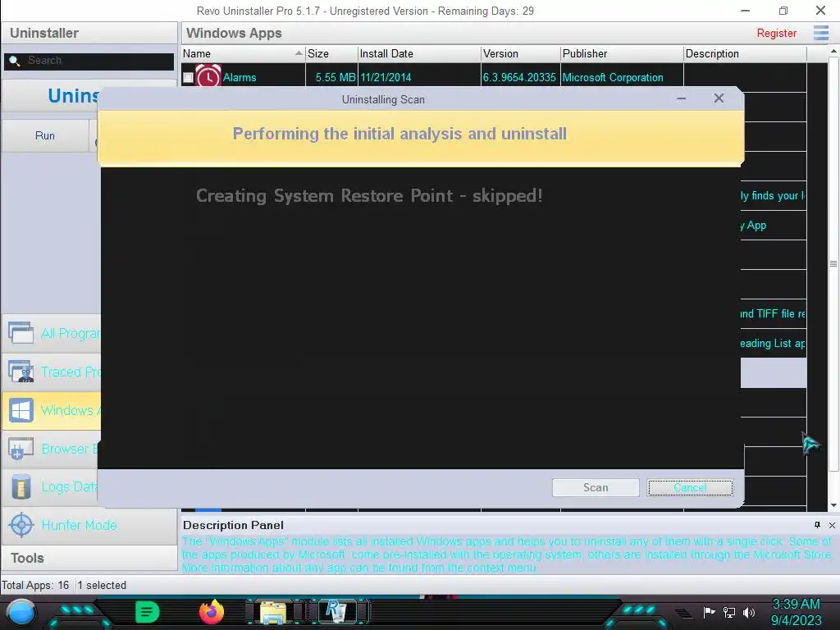Image resolution: width=840 pixels, height=630 pixels.
Task: Click inside the Search field
Action: click(x=89, y=61)
